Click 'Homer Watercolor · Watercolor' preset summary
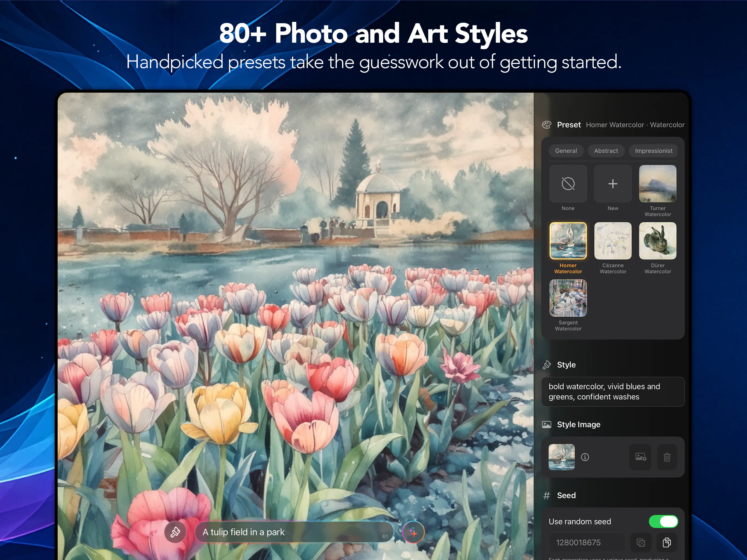The height and width of the screenshot is (560, 747). [635, 125]
